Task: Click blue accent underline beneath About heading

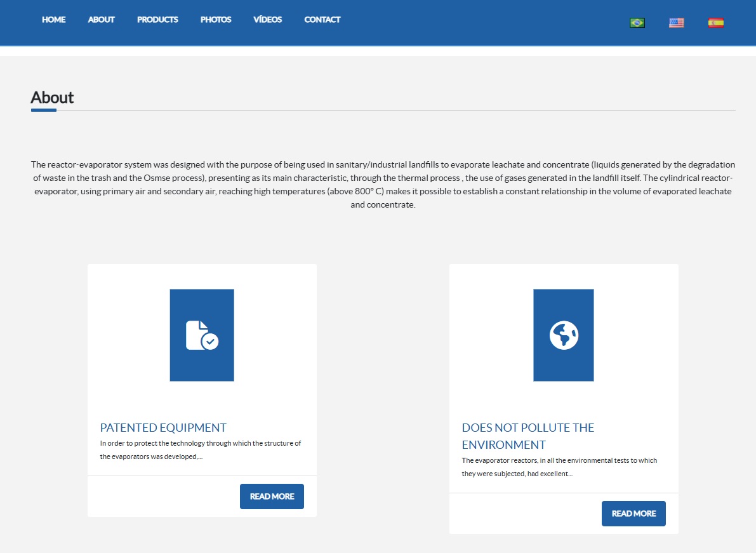Action: pyautogui.click(x=44, y=110)
